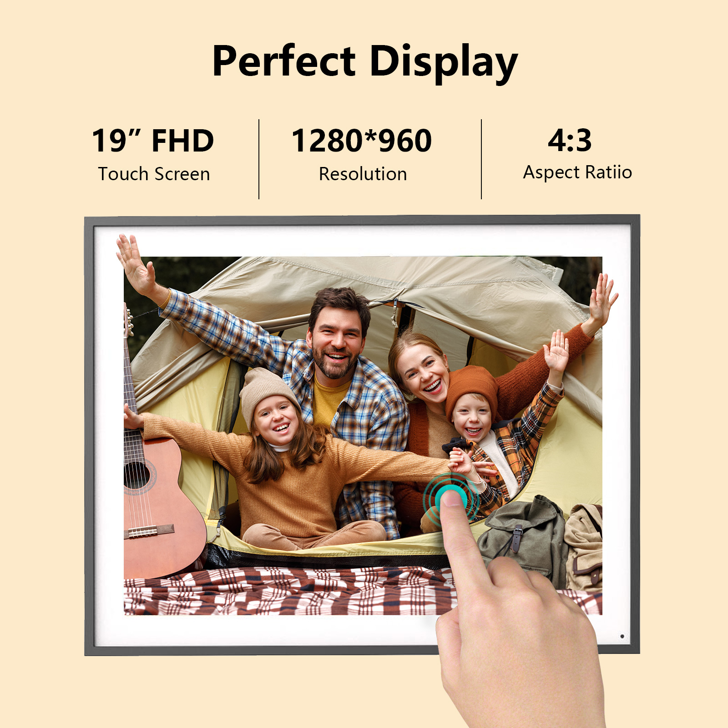Select the "4:3" ratio text
This screenshot has height=728, width=728.
point(570,140)
